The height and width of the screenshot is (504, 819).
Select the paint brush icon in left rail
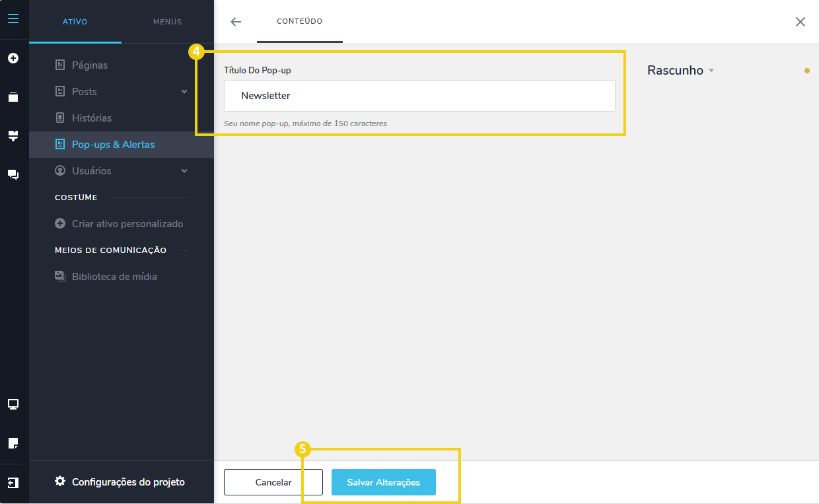tap(13, 136)
